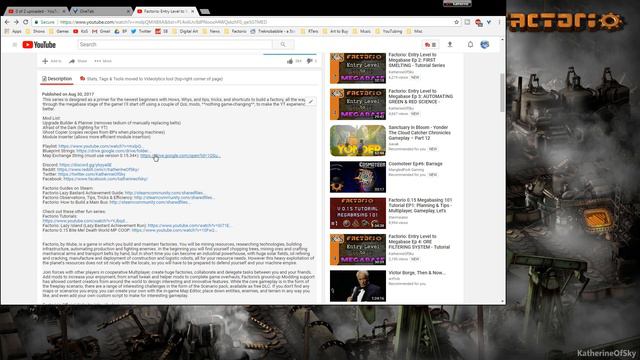Viewport: 640px width, 360px height.
Task: Open a new browser tab
Action: [205, 11]
